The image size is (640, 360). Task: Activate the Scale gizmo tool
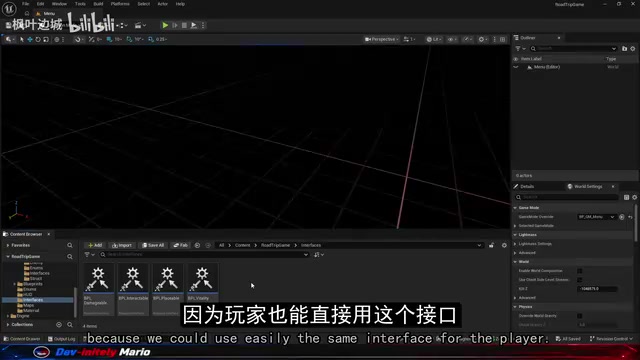tap(46, 39)
